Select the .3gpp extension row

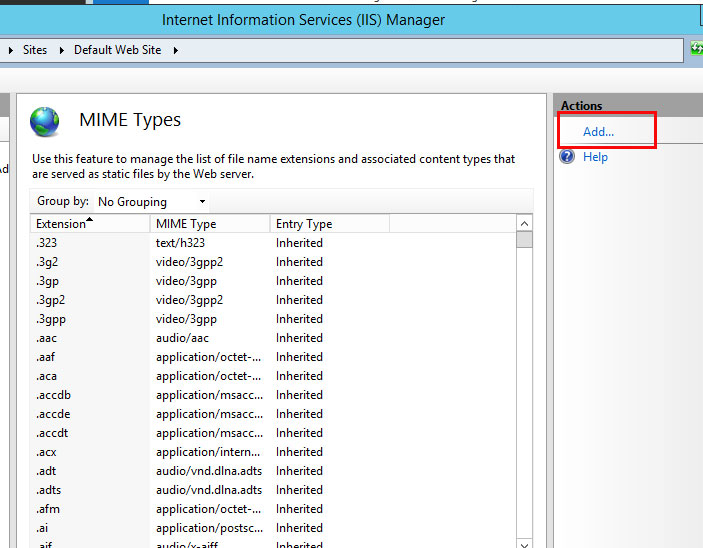[273, 319]
